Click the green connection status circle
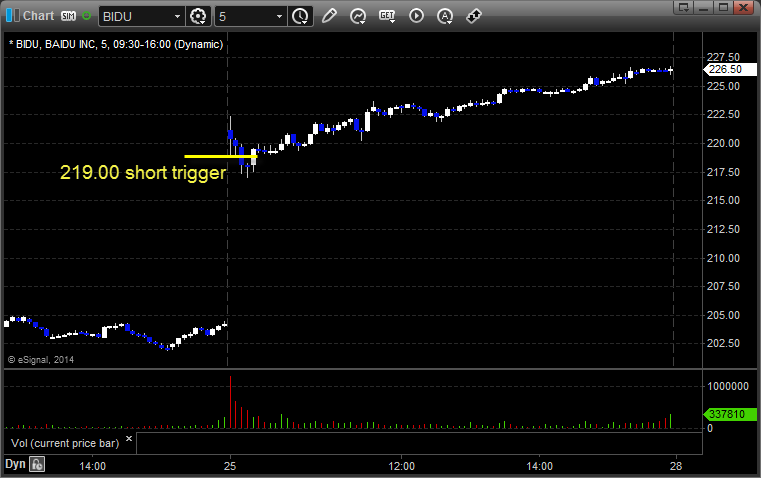761x478 pixels. pyautogui.click(x=86, y=16)
